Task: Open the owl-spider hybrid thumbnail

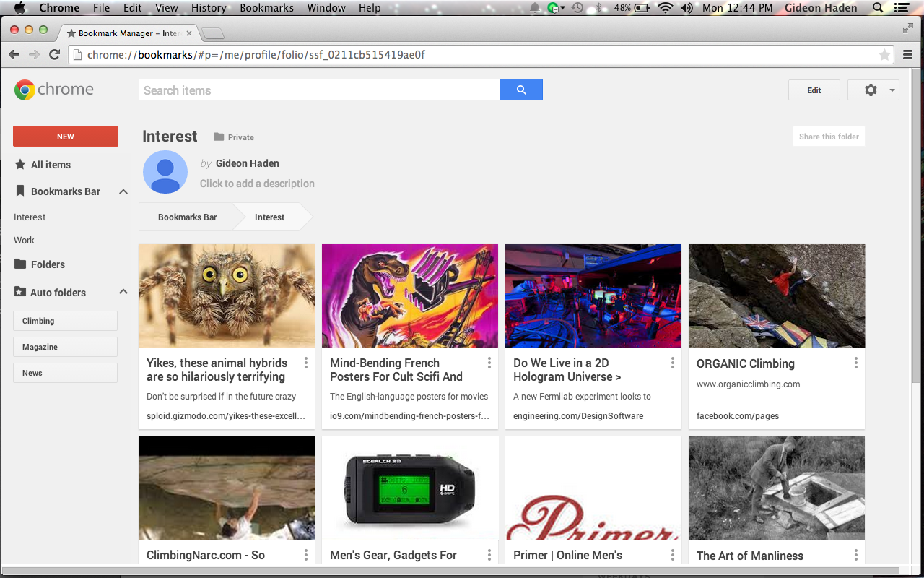Action: click(227, 296)
